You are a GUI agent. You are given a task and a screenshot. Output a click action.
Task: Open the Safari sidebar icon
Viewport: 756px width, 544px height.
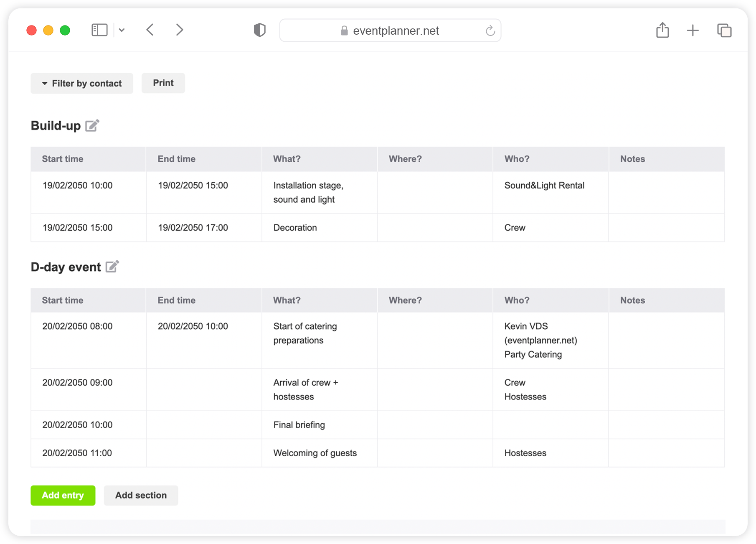click(x=99, y=30)
